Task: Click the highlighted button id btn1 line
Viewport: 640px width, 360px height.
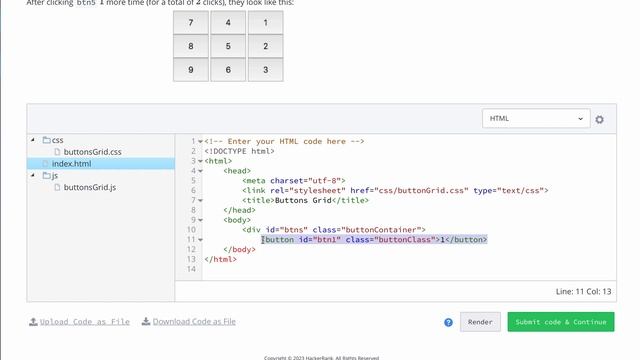Action: pos(374,240)
